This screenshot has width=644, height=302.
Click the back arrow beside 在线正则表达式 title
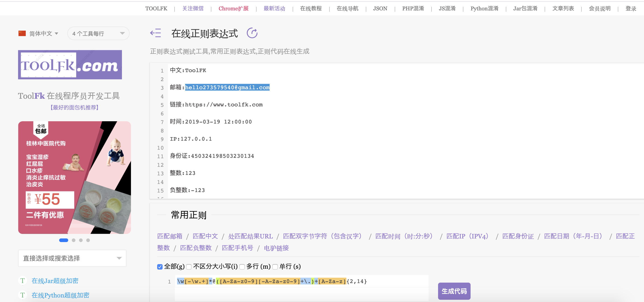click(x=155, y=33)
